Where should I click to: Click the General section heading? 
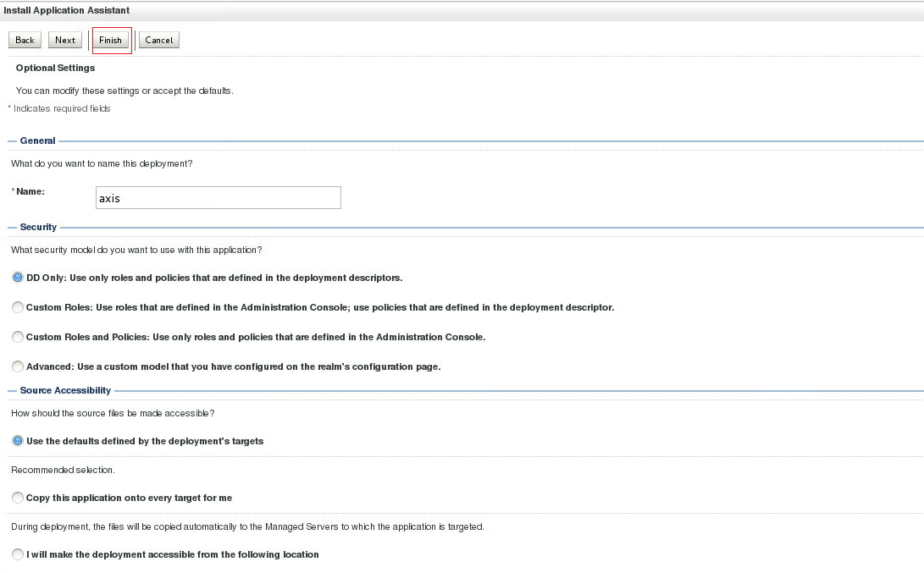coord(38,140)
